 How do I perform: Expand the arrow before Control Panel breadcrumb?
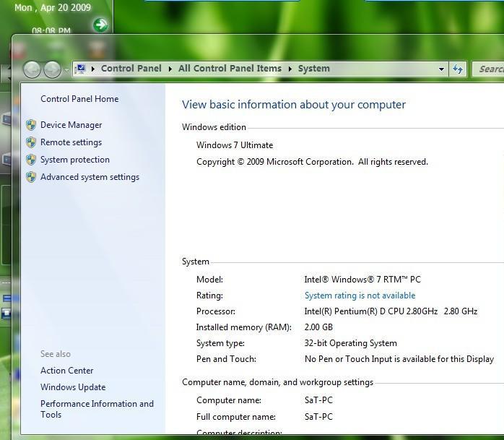point(93,69)
